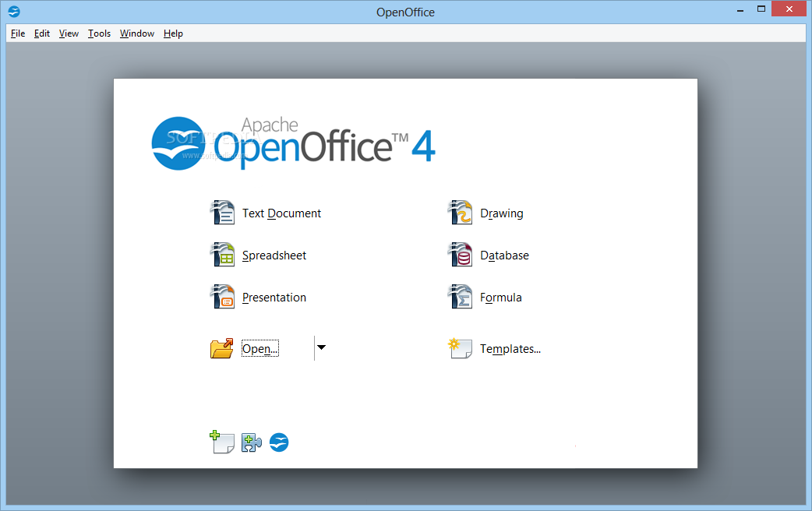Open the Tools menu

[100, 33]
